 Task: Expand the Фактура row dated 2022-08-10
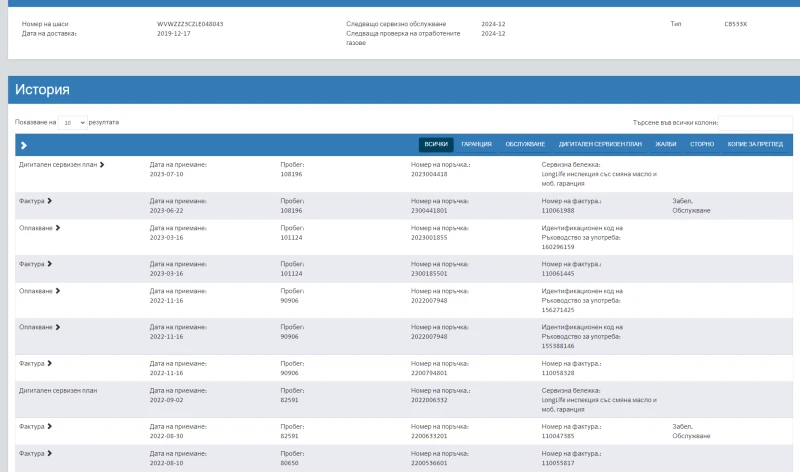coord(49,453)
